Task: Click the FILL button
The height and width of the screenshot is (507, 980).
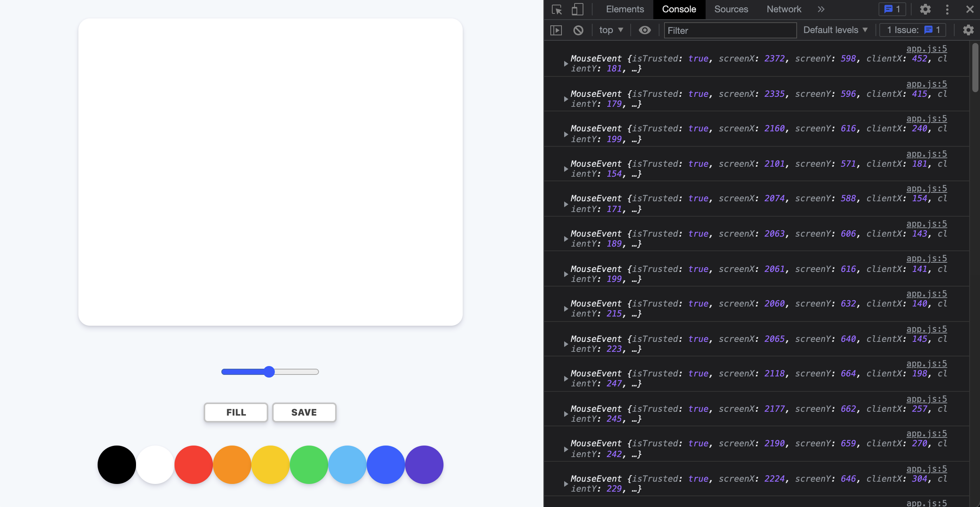Action: click(x=236, y=413)
